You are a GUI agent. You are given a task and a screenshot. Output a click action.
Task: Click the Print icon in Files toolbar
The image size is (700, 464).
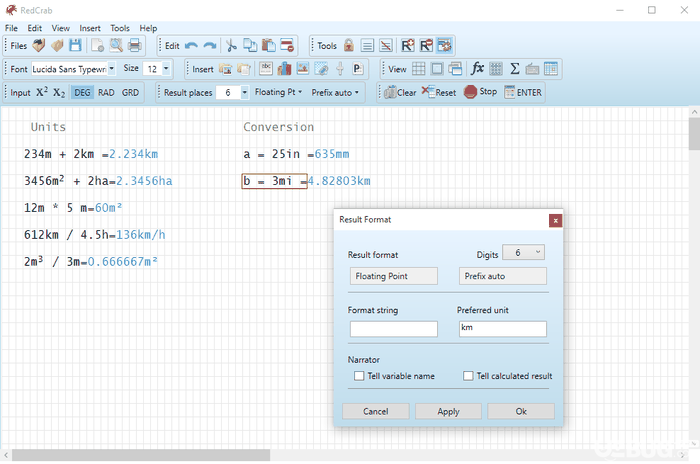135,46
